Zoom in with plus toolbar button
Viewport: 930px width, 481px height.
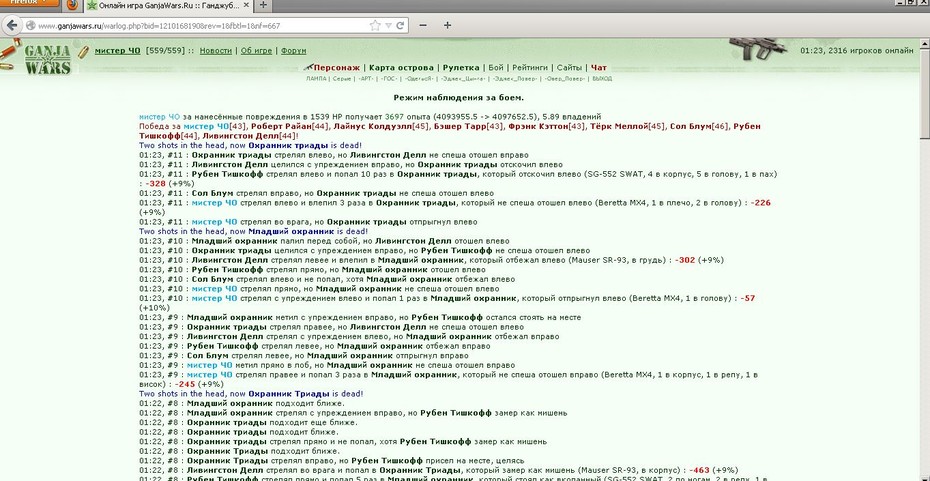point(447,26)
